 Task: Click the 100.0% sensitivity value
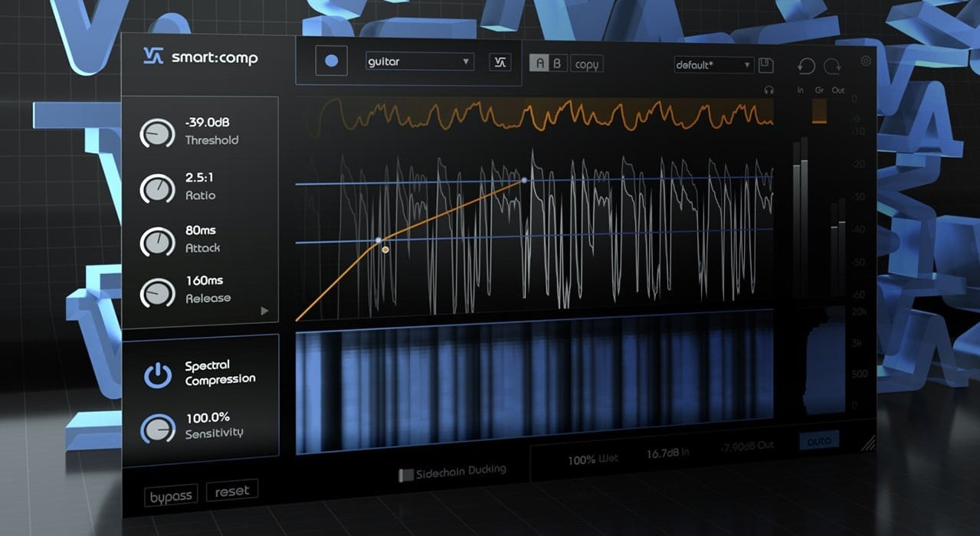tap(208, 418)
